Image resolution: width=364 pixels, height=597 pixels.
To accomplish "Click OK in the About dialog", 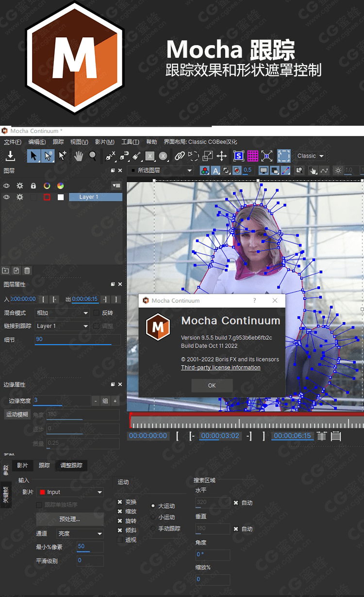I will 212,385.
